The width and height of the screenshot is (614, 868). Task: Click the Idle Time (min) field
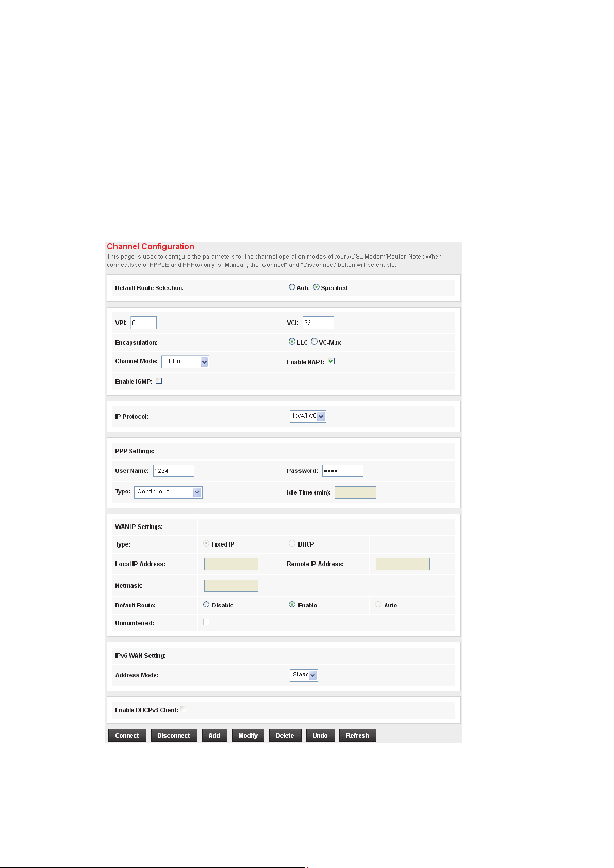355,492
